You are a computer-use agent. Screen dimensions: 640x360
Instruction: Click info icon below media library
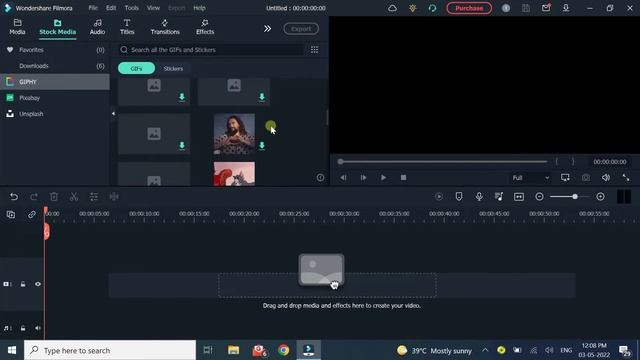(320, 178)
